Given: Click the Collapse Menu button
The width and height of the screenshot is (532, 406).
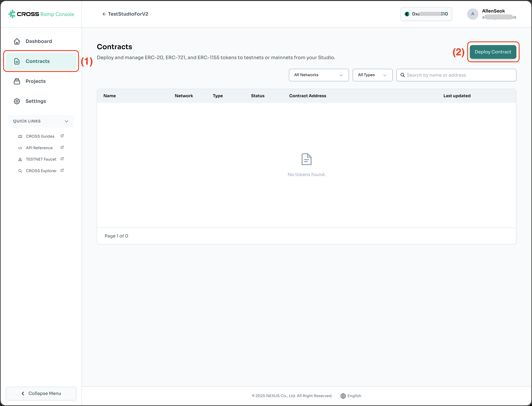Looking at the screenshot, I should tap(41, 393).
